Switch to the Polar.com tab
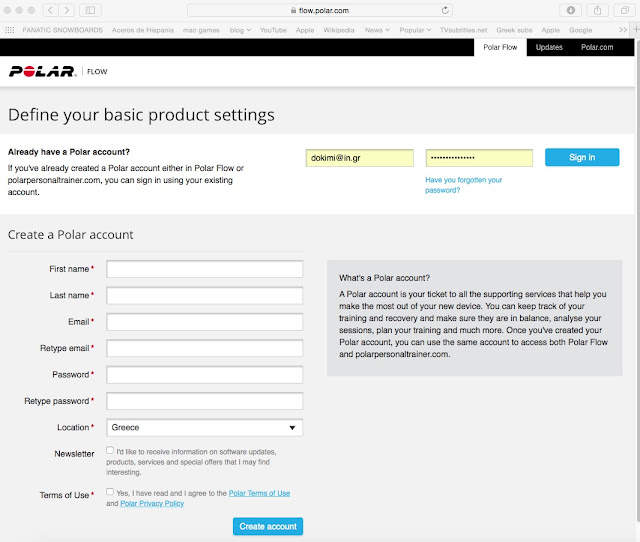This screenshot has width=640, height=542. pos(597,47)
